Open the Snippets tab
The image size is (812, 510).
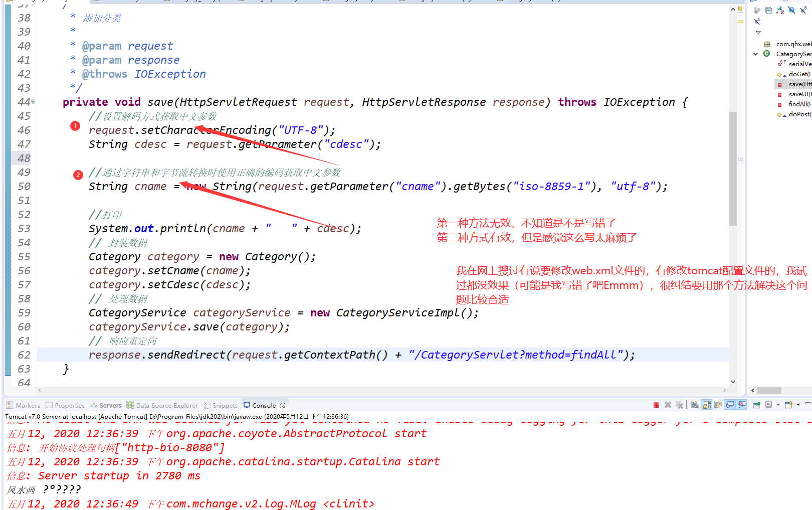tap(221, 405)
